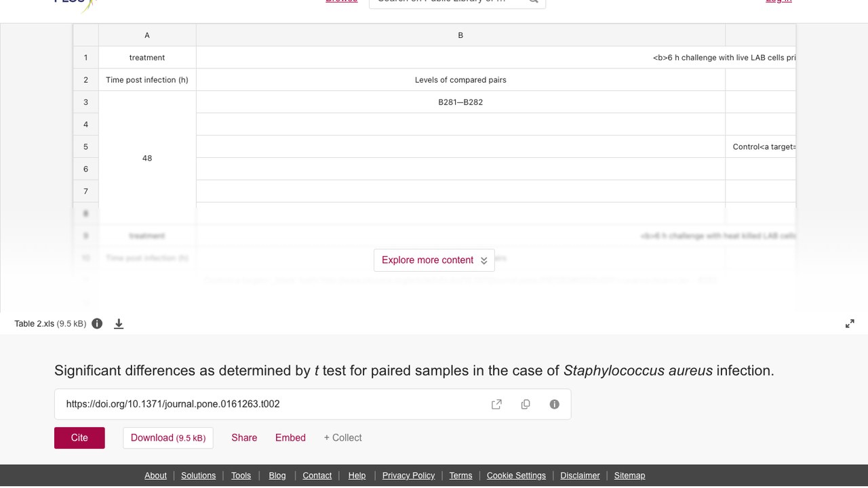The height and width of the screenshot is (488, 868).
Task: Select the B281—B282 cell
Action: (x=460, y=102)
